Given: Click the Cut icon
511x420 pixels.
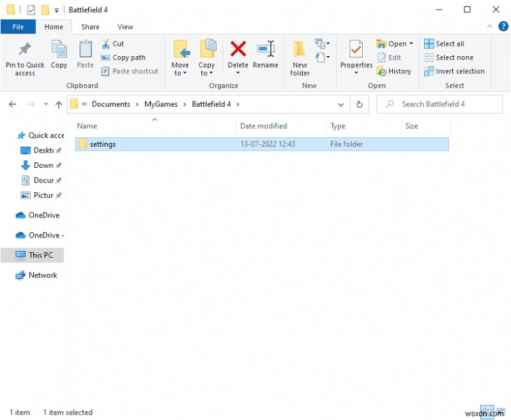Looking at the screenshot, I should (x=106, y=43).
